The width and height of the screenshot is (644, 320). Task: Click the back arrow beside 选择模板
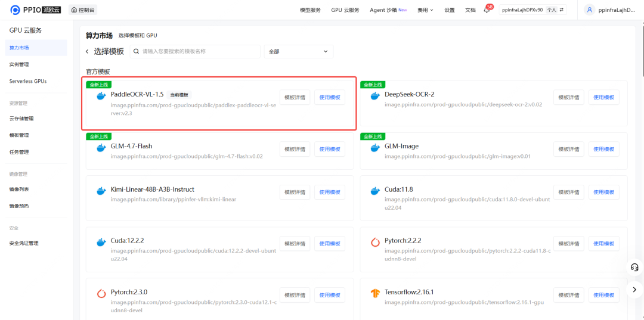(87, 52)
